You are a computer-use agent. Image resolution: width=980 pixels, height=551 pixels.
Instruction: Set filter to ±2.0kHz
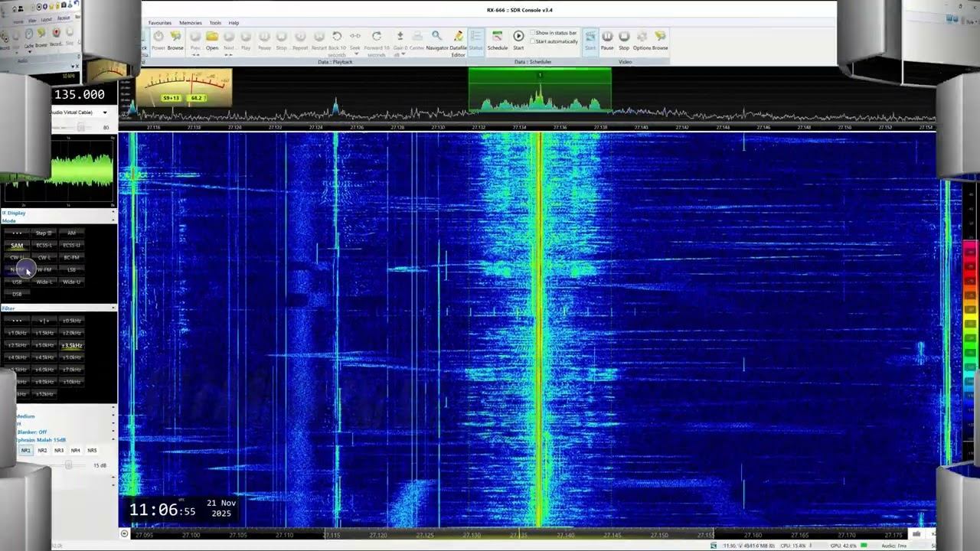pyautogui.click(x=71, y=333)
